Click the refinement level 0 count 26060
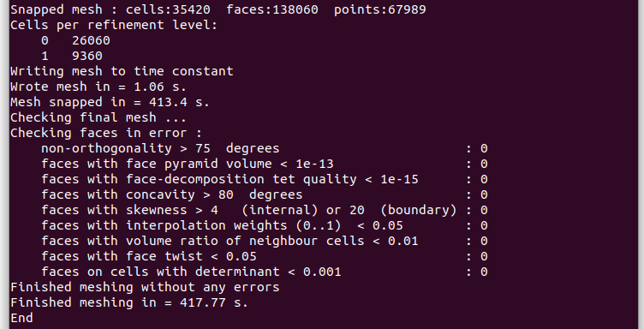The width and height of the screenshot is (644, 329). (91, 40)
